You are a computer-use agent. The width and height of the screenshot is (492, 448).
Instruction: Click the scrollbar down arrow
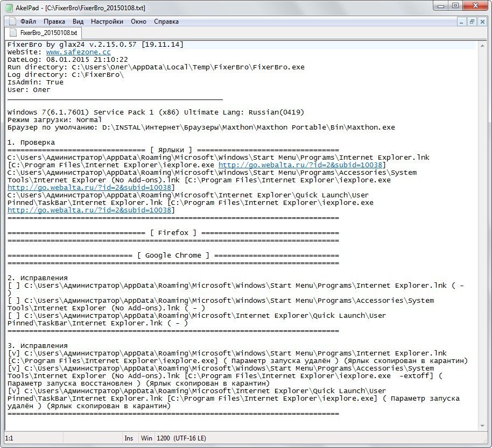coord(482,426)
